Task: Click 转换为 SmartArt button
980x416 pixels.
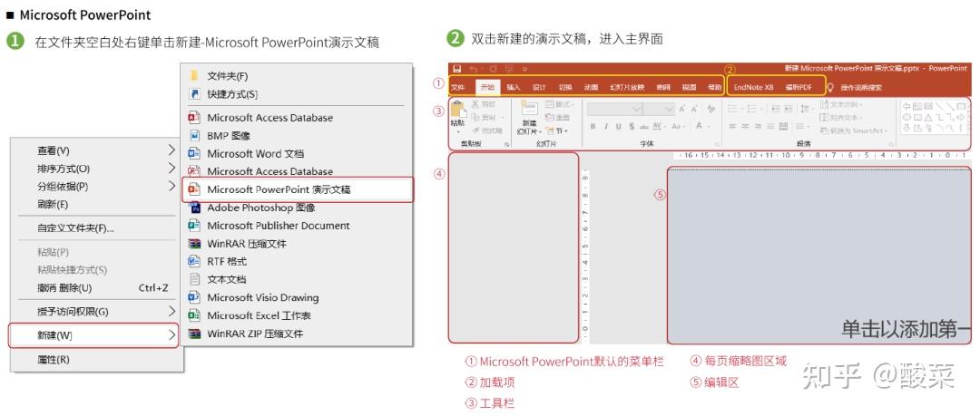Action: 855,131
